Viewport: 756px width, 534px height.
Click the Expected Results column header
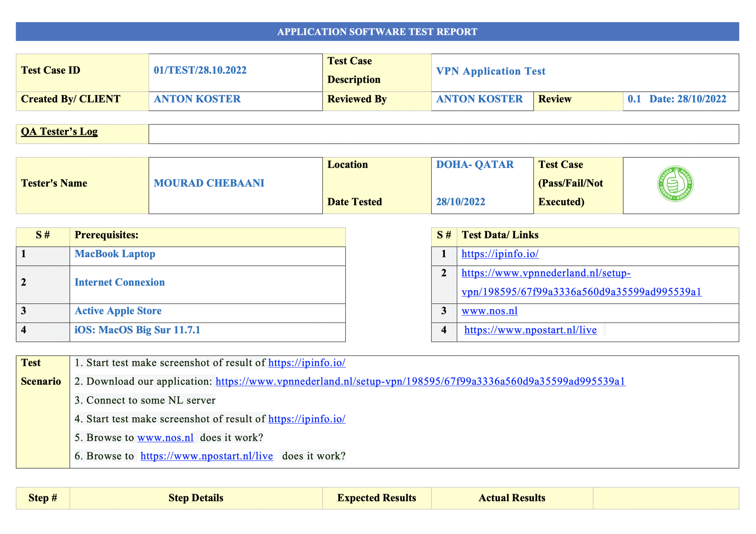[x=377, y=498]
